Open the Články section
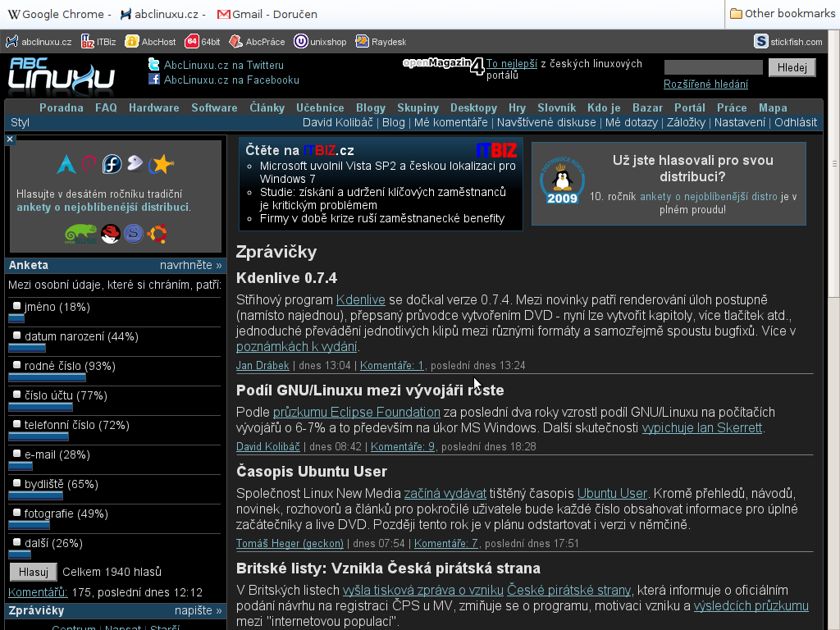The image size is (840, 630). (267, 107)
